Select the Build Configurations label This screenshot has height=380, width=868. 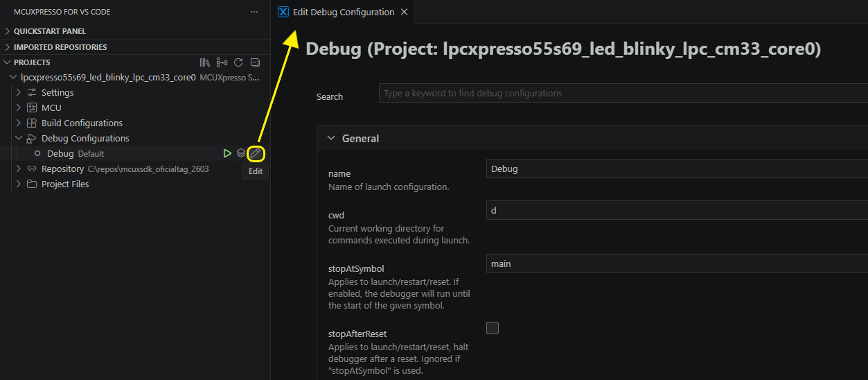click(82, 123)
